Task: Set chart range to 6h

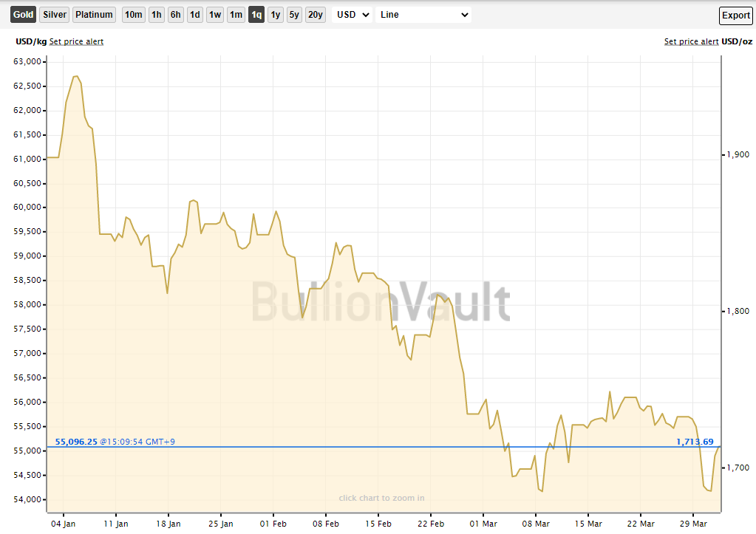Action: coord(175,15)
